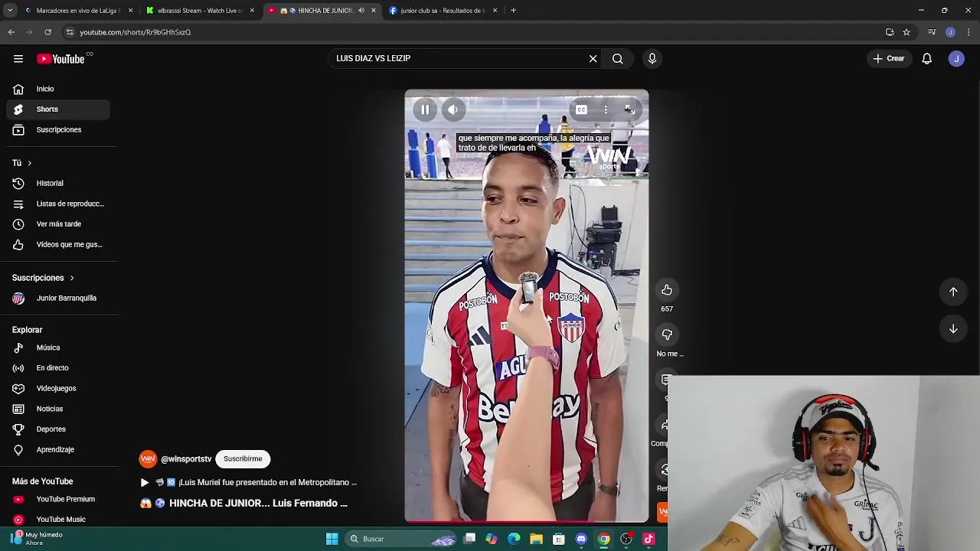The image size is (980, 551).
Task: Like the Short with the thumbs-up
Action: [x=667, y=290]
